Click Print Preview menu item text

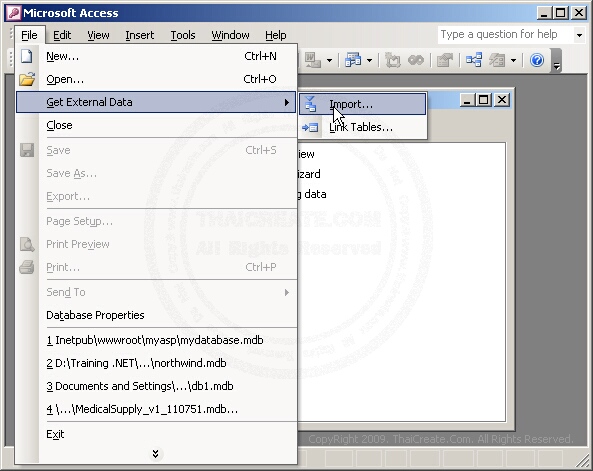click(78, 244)
